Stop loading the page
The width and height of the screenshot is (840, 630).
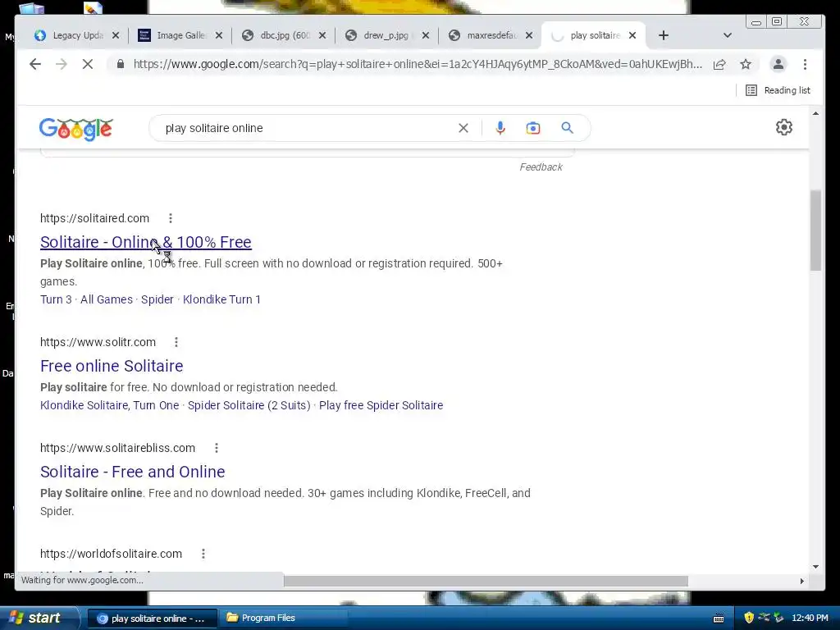87,64
